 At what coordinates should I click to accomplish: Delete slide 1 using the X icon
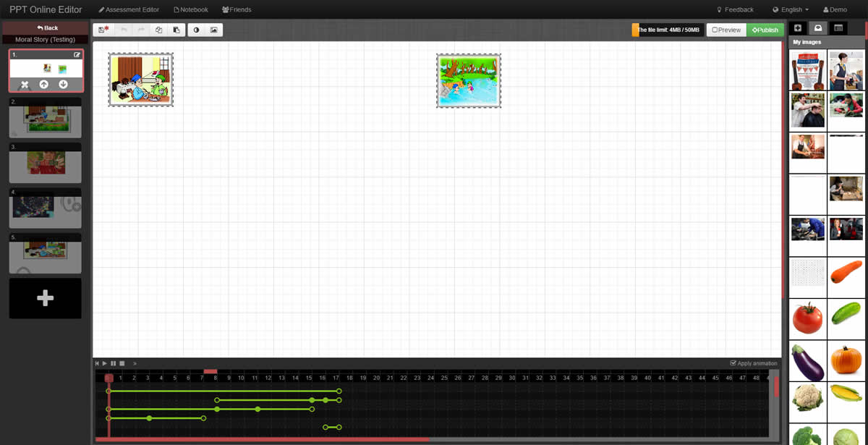tap(25, 85)
